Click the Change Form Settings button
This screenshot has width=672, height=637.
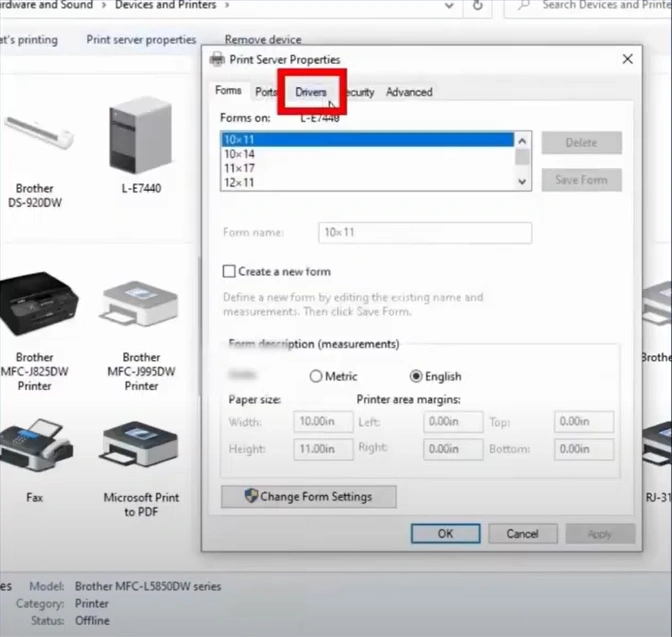pyautogui.click(x=308, y=497)
